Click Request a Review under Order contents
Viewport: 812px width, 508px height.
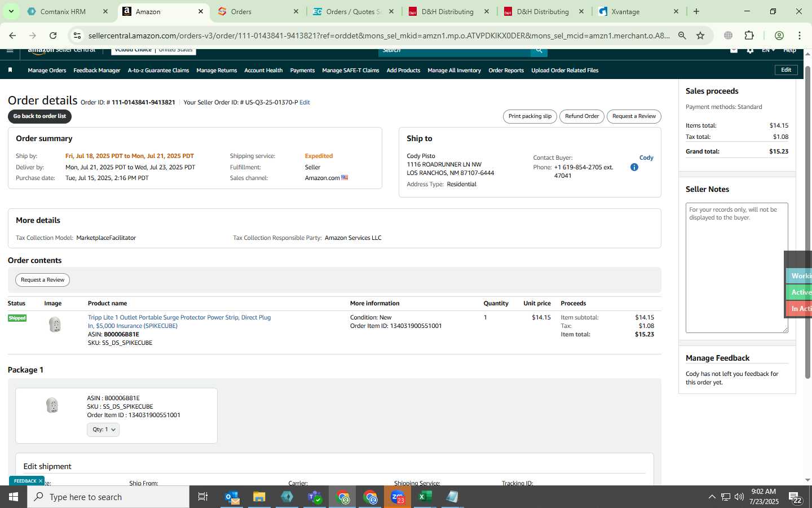[43, 280]
